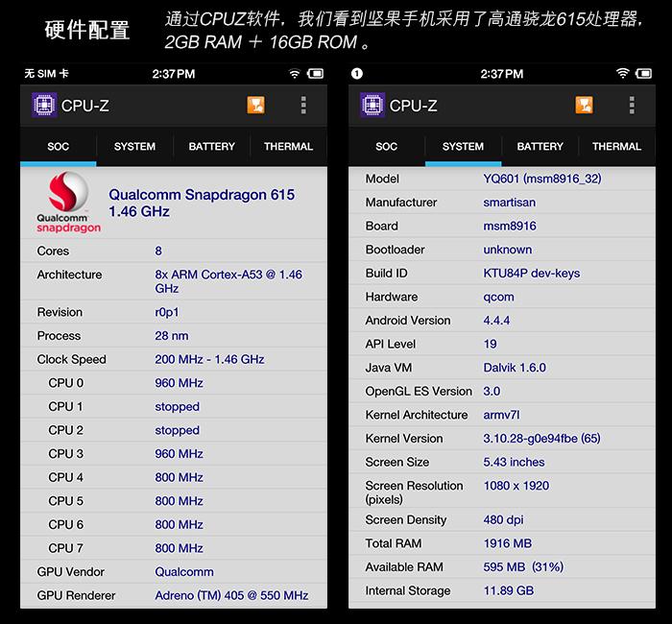Open the BATTERY tab in right screenshot
The height and width of the screenshot is (624, 672).
[x=540, y=147]
